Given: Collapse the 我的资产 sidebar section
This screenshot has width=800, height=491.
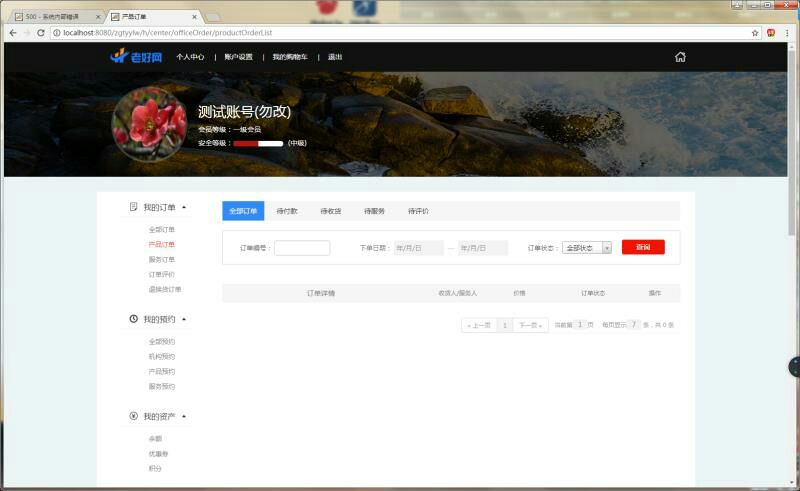Looking at the screenshot, I should coord(184,416).
